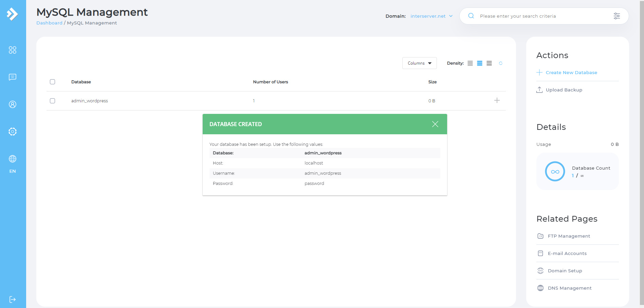Click admin_wordpress database name in table

pos(90,101)
